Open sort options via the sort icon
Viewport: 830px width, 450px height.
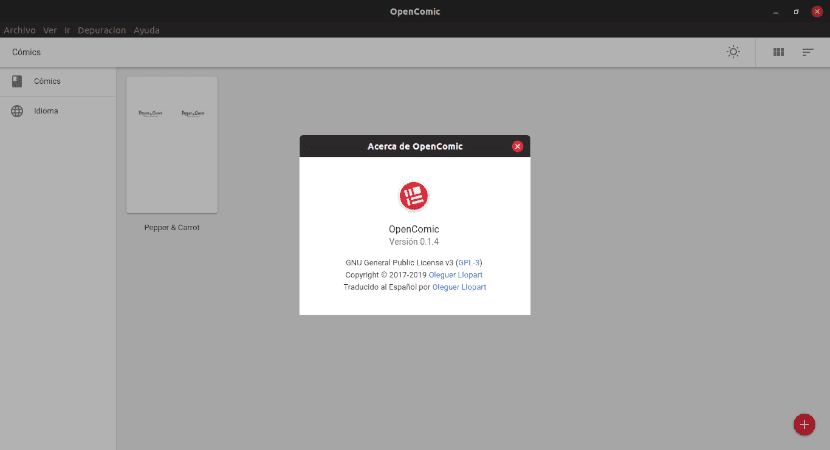(808, 52)
